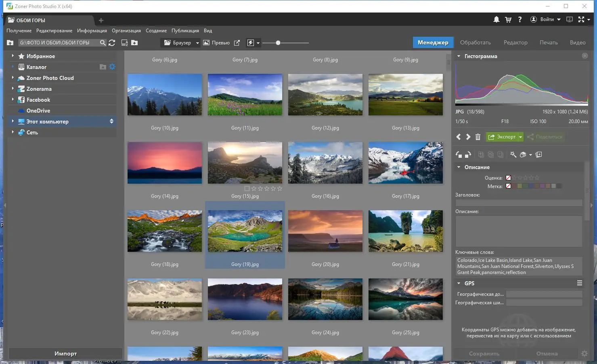Image resolution: width=597 pixels, height=364 pixels.
Task: Click the trash icon to delete selected photo
Action: [478, 137]
